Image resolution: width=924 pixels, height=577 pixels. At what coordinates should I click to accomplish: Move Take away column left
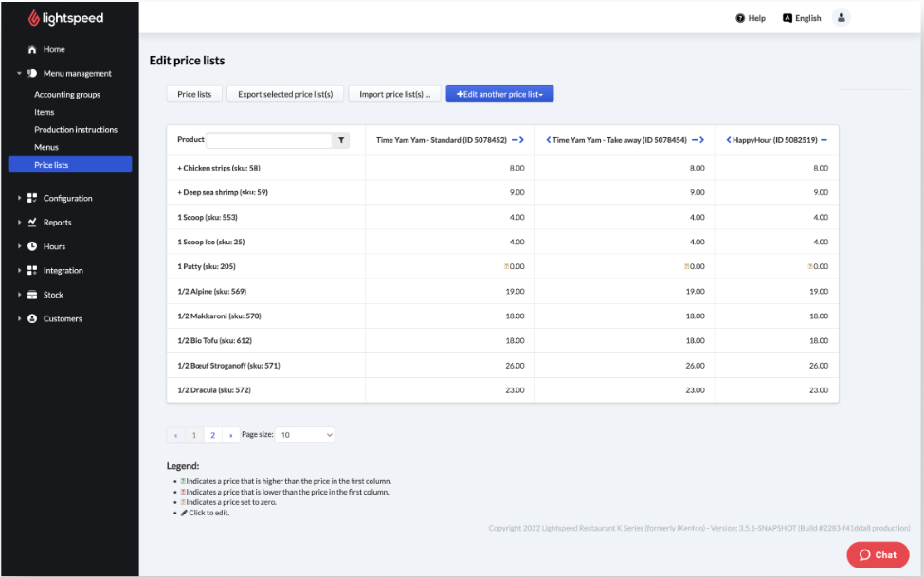(549, 140)
